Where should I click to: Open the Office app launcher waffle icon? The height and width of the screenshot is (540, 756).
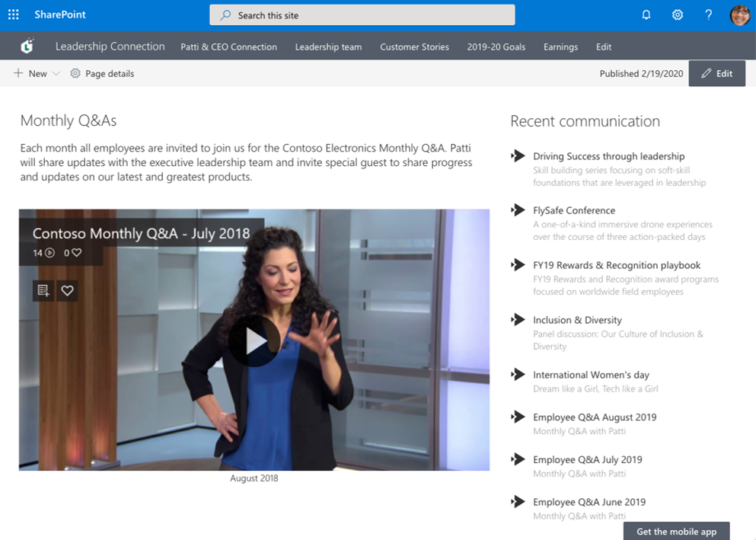click(x=13, y=14)
